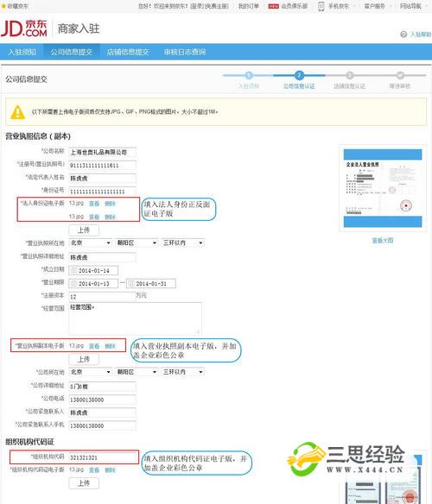The width and height of the screenshot is (432, 504).
Task: Click 上传 button under legal person ID files
Action: [84, 230]
